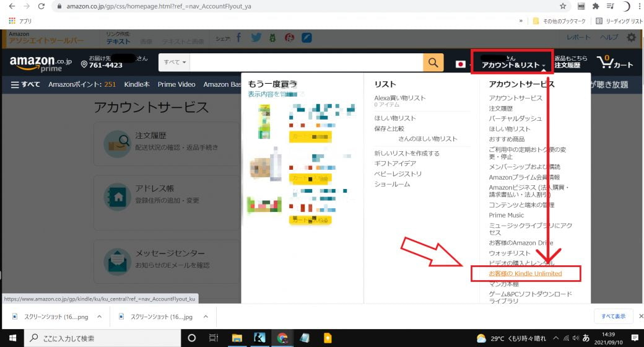Open Chrome's three-dot menu
The width and height of the screenshot is (644, 347).
pyautogui.click(x=641, y=6)
